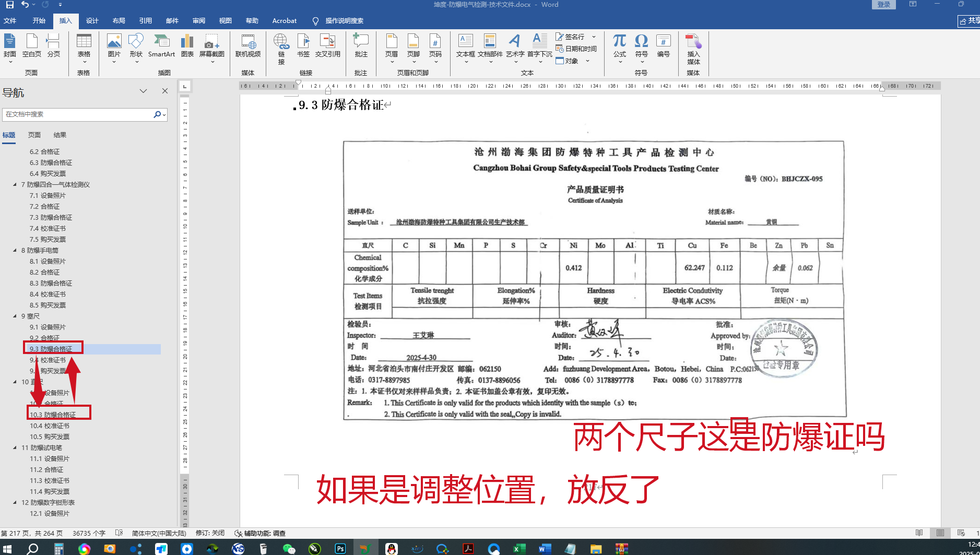Insert a signature line (签名行)
980x555 pixels.
click(x=570, y=37)
